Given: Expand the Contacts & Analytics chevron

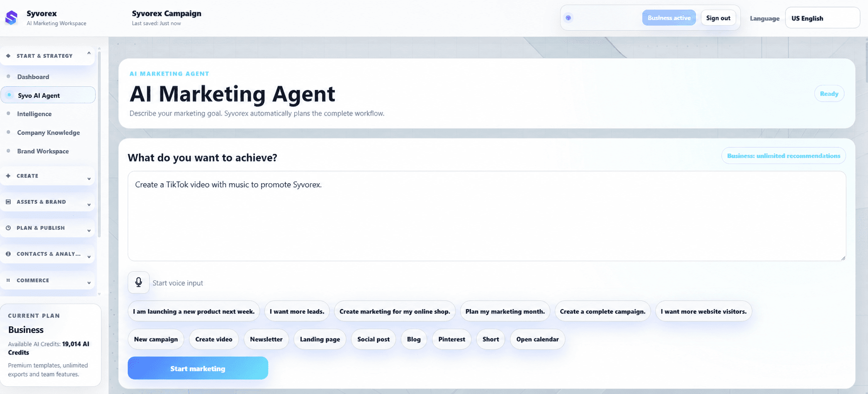Looking at the screenshot, I should 89,256.
